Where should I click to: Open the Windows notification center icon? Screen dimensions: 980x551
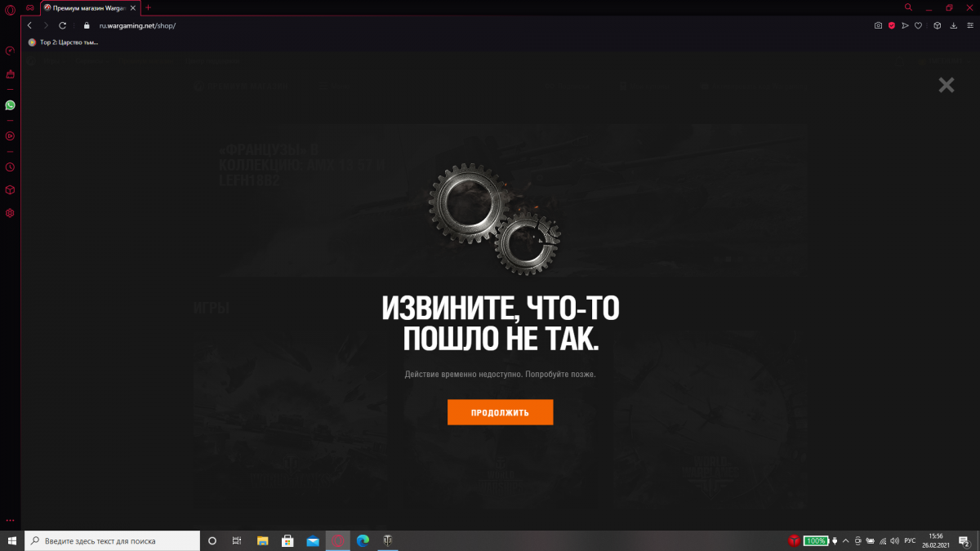tap(964, 540)
